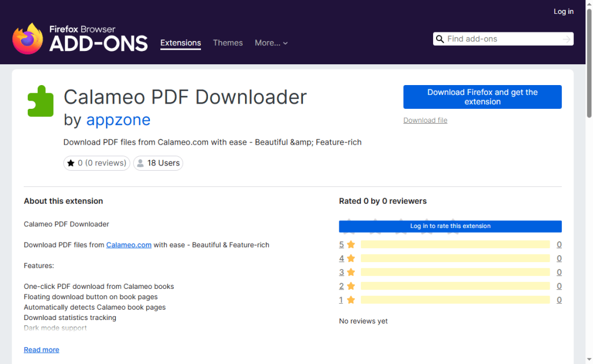Image resolution: width=593 pixels, height=364 pixels.
Task: Click the 1-star rating bar
Action: 455,300
